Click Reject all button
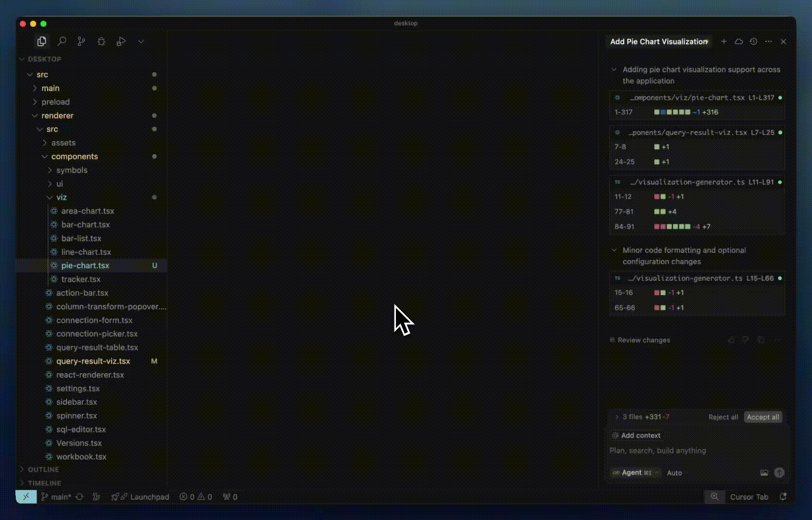Image resolution: width=812 pixels, height=520 pixels. 723,417
